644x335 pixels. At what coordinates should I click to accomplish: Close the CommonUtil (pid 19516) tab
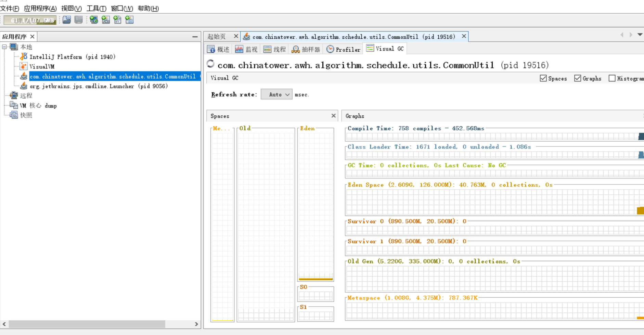pos(464,36)
